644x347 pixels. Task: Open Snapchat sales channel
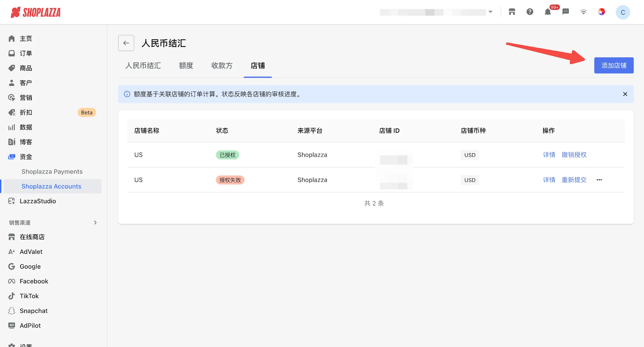34,311
